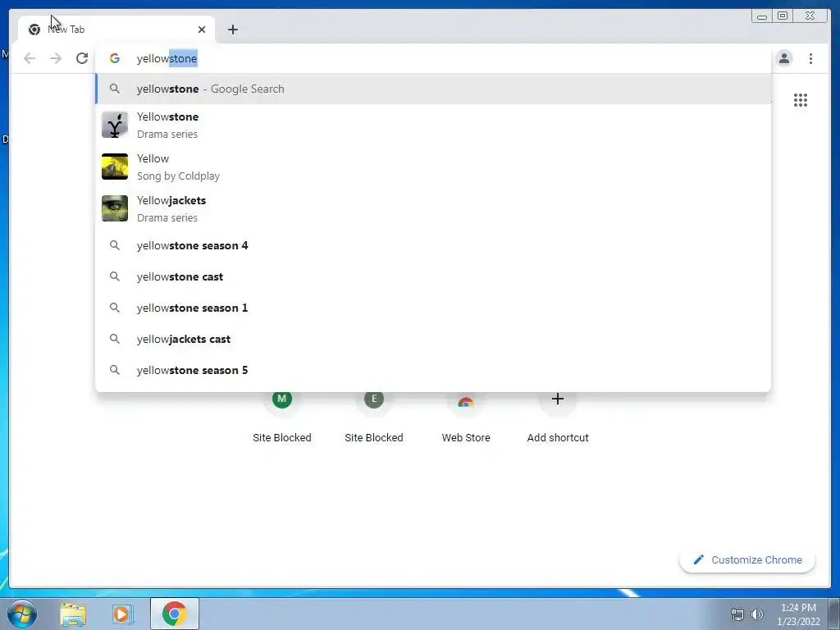840x630 pixels.
Task: Choose yellowstone - Google Search suggestion
Action: point(433,89)
